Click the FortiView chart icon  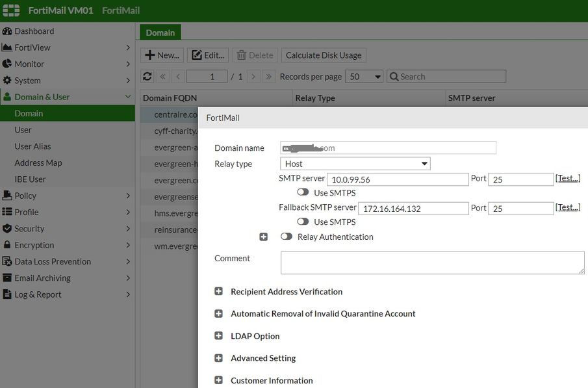[7, 47]
